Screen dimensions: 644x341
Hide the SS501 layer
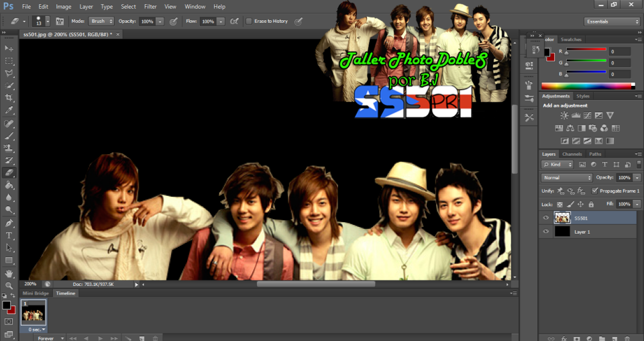(546, 218)
